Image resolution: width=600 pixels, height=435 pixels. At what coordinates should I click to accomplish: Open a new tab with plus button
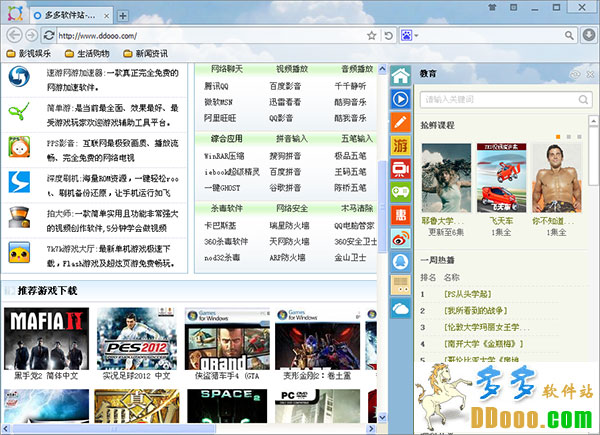tap(122, 16)
